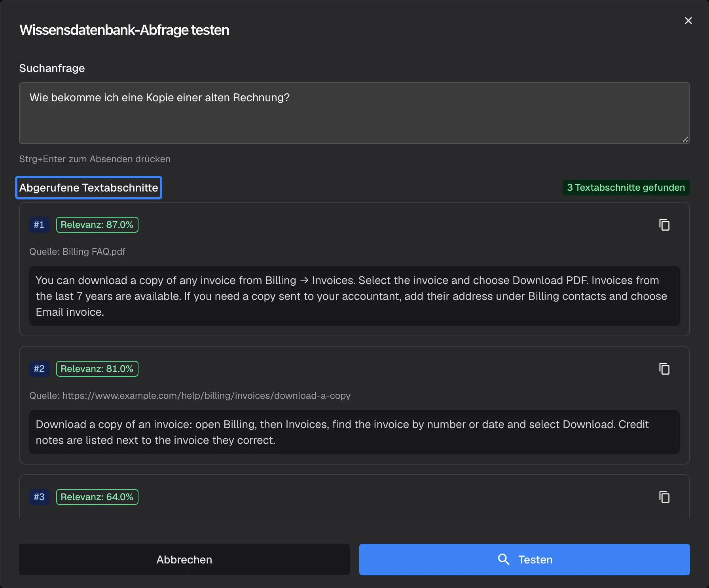Image resolution: width=709 pixels, height=588 pixels.
Task: Copy text passage #2 to clipboard
Action: click(x=664, y=369)
